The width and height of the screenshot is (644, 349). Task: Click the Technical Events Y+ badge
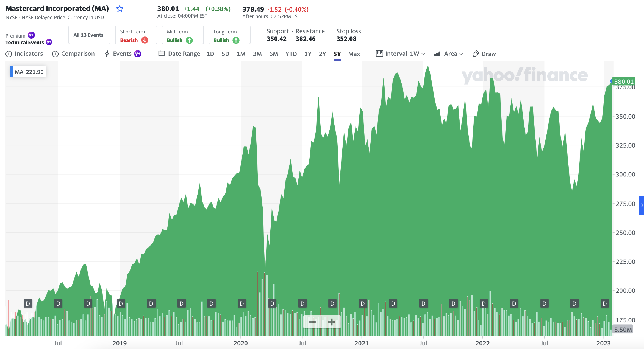coord(49,42)
